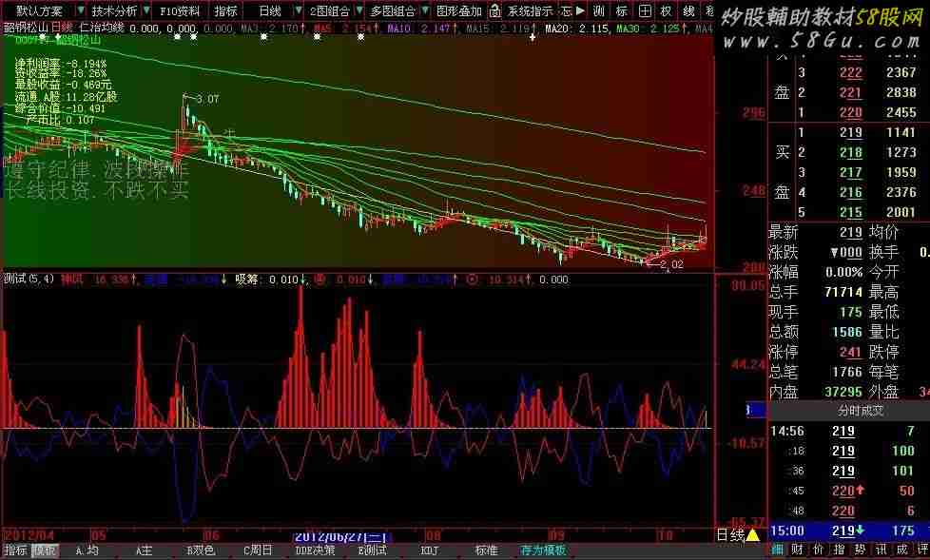
Task: Expand dropdown arrow next to 技术分析
Action: (x=146, y=10)
